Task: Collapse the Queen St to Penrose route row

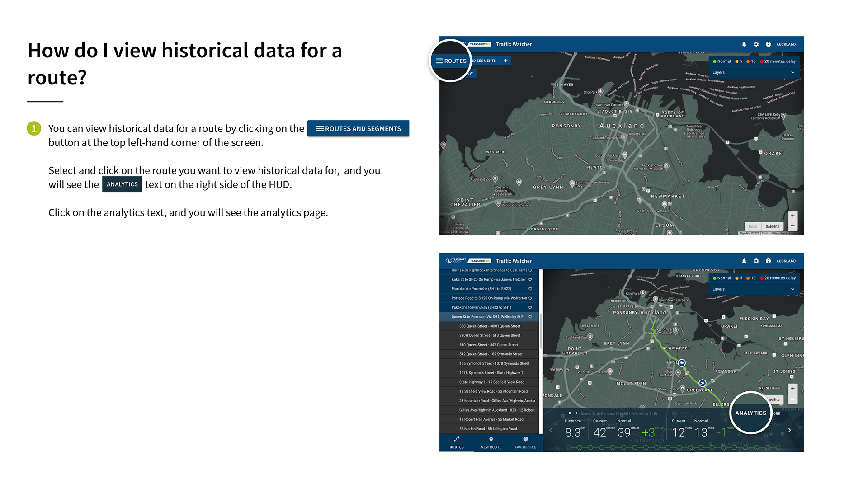Action: click(489, 317)
